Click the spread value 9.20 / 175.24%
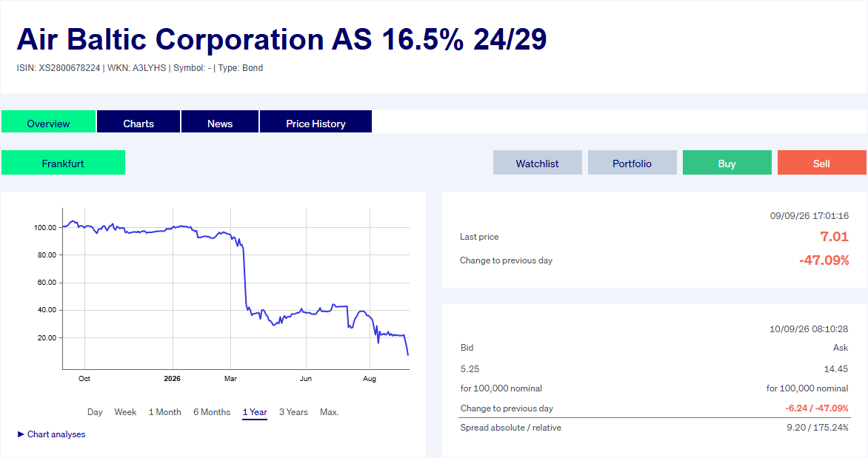 pyautogui.click(x=818, y=428)
